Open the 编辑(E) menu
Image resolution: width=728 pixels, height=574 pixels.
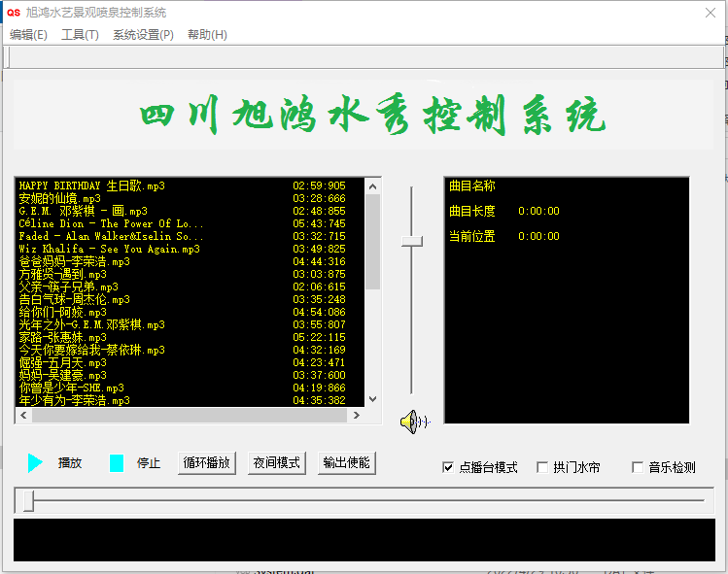tap(28, 35)
